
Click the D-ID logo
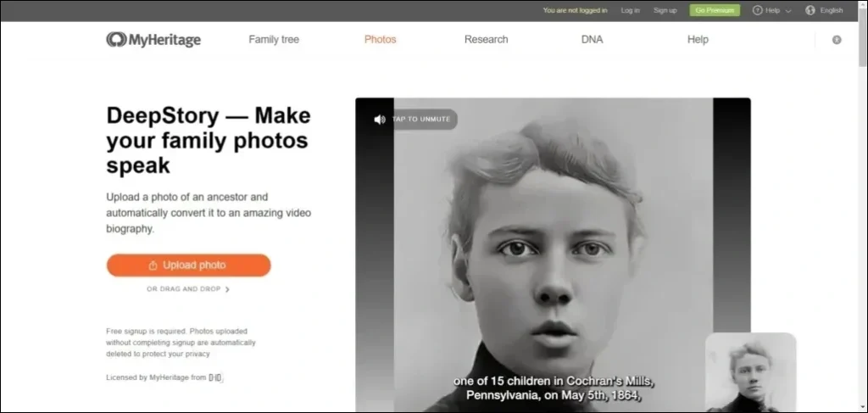(215, 377)
